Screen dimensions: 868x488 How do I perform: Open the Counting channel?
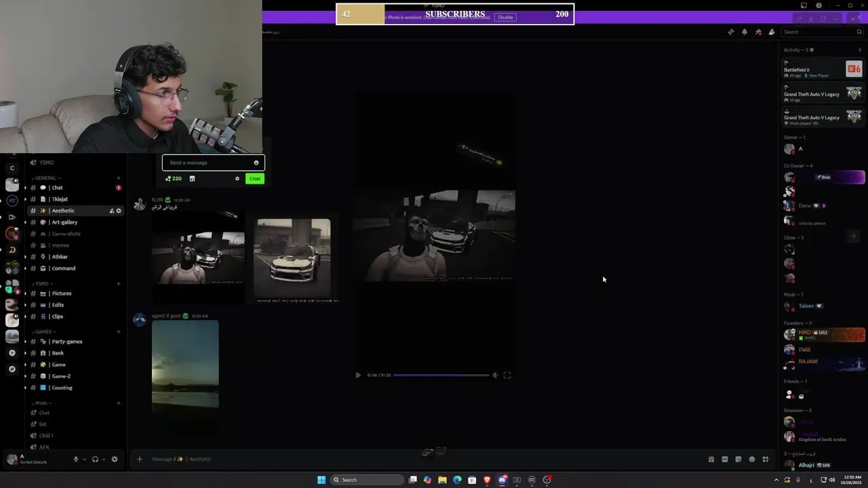click(x=75, y=388)
